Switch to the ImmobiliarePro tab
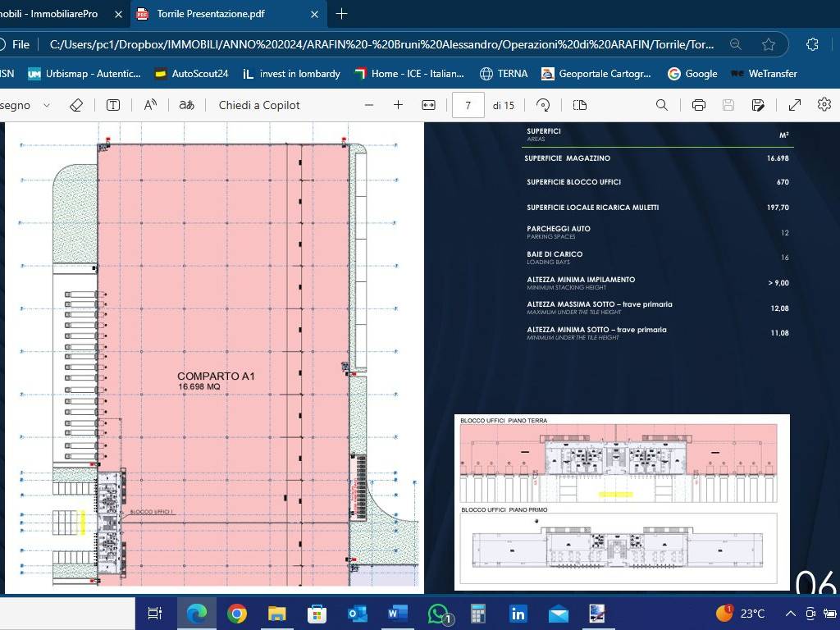840x630 pixels. click(x=53, y=14)
